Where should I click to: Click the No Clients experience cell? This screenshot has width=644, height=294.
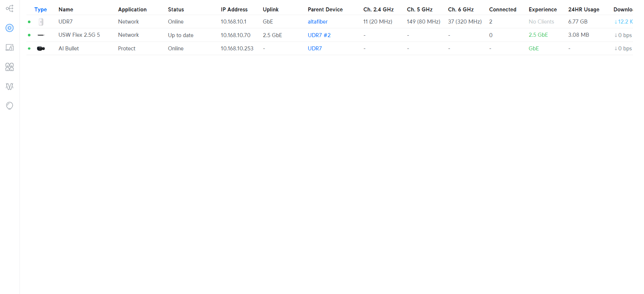[x=541, y=22]
